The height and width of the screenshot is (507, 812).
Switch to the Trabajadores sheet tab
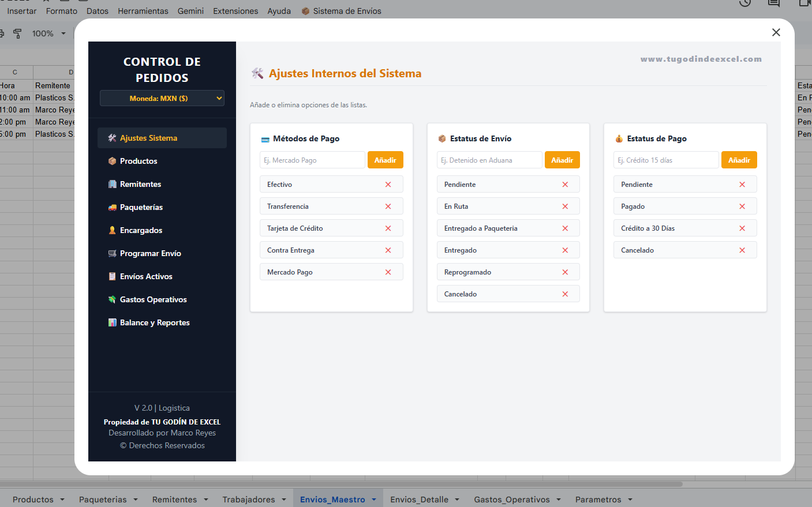coord(249,500)
